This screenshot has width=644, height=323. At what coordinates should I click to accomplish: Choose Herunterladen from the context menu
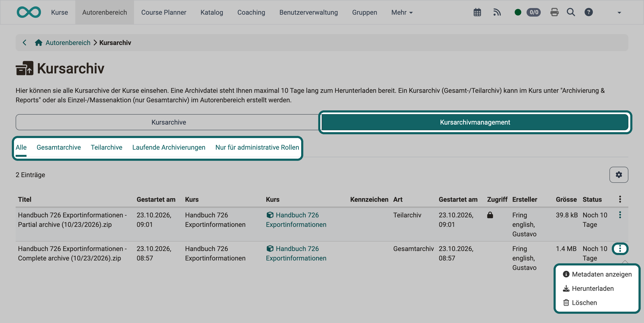588,288
